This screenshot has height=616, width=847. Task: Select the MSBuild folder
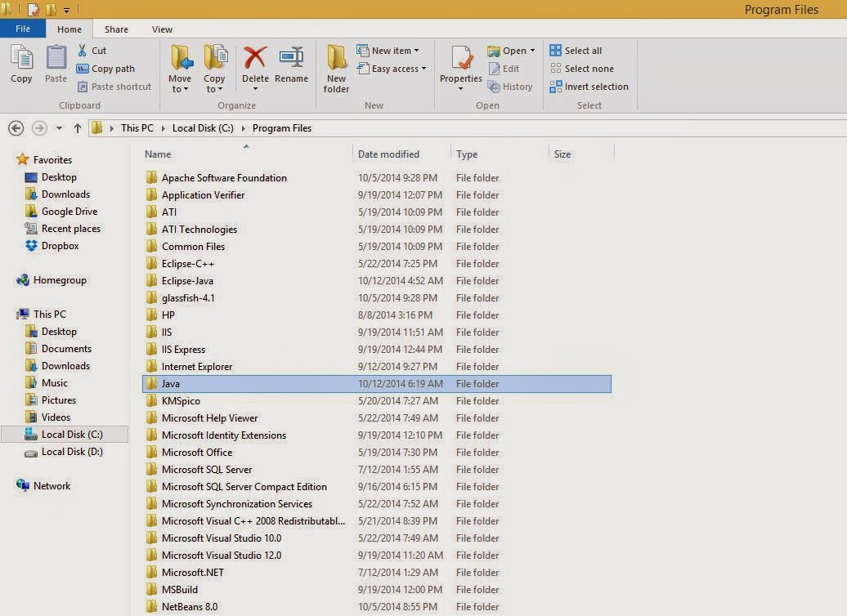click(172, 590)
